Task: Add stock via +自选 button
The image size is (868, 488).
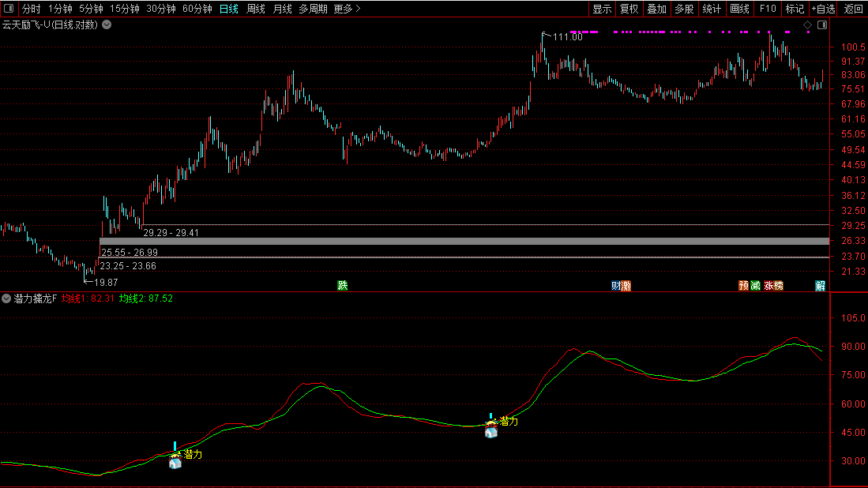Action: 824,9
